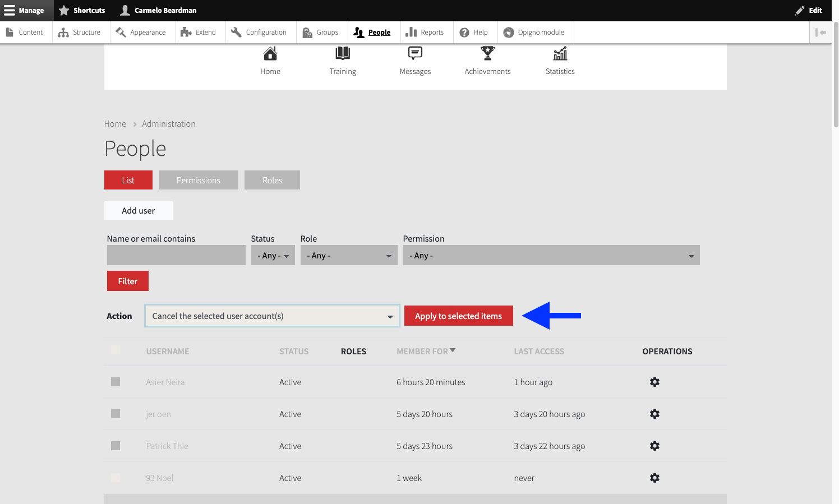Click the Edit pencil button
Image resolution: width=839 pixels, height=504 pixels.
[809, 11]
